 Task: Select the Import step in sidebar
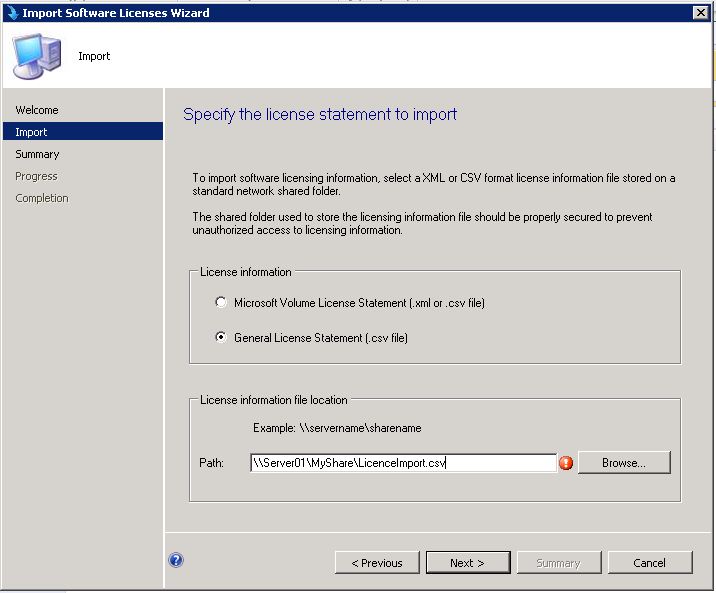click(32, 132)
